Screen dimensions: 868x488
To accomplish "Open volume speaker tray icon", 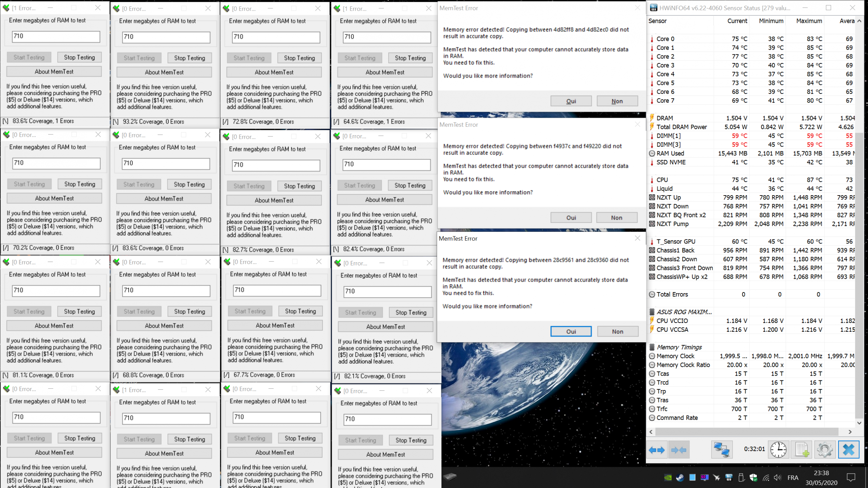I will point(778,477).
